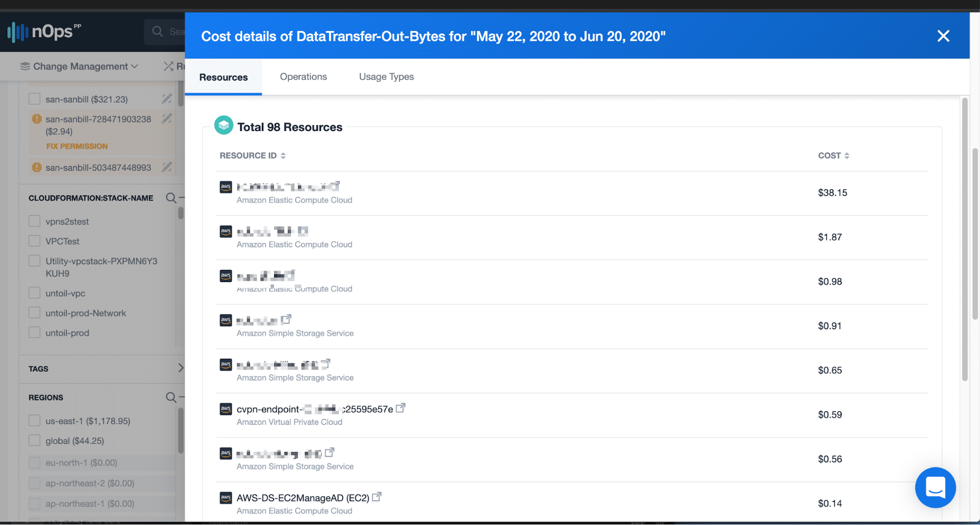Open external link of $0.91 S3 resource
Viewport: 980px width, 525px height.
[x=286, y=319]
